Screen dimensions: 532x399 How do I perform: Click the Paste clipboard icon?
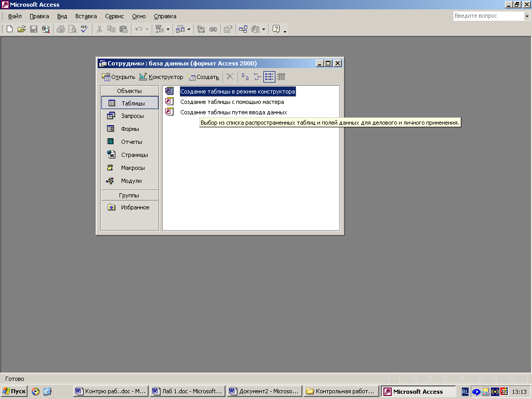pyautogui.click(x=124, y=29)
